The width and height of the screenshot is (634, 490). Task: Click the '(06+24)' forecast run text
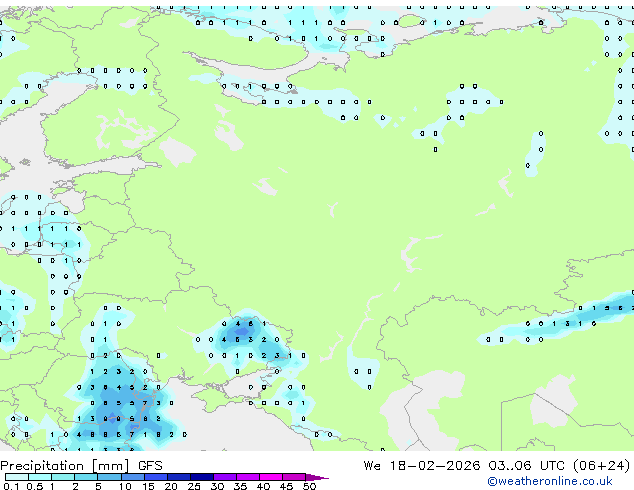[601, 466]
